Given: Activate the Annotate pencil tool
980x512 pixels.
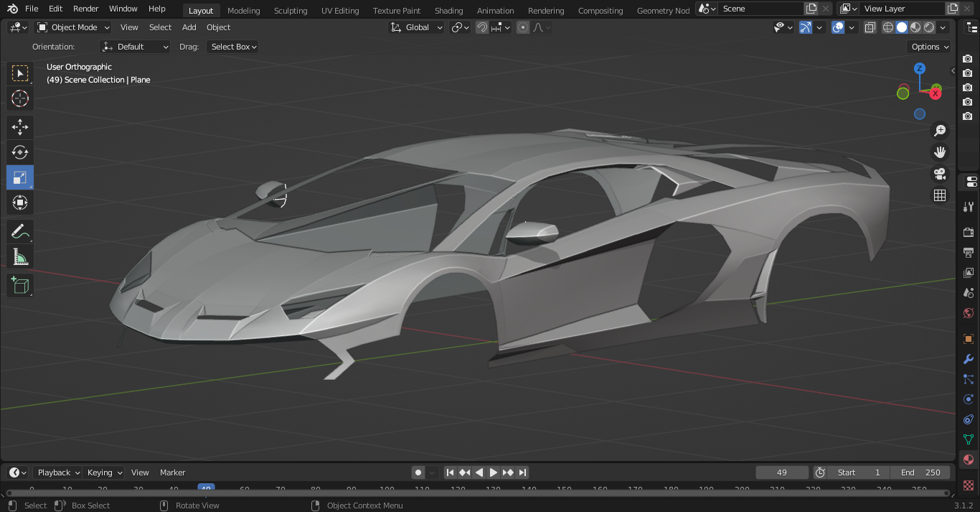Looking at the screenshot, I should [x=20, y=231].
